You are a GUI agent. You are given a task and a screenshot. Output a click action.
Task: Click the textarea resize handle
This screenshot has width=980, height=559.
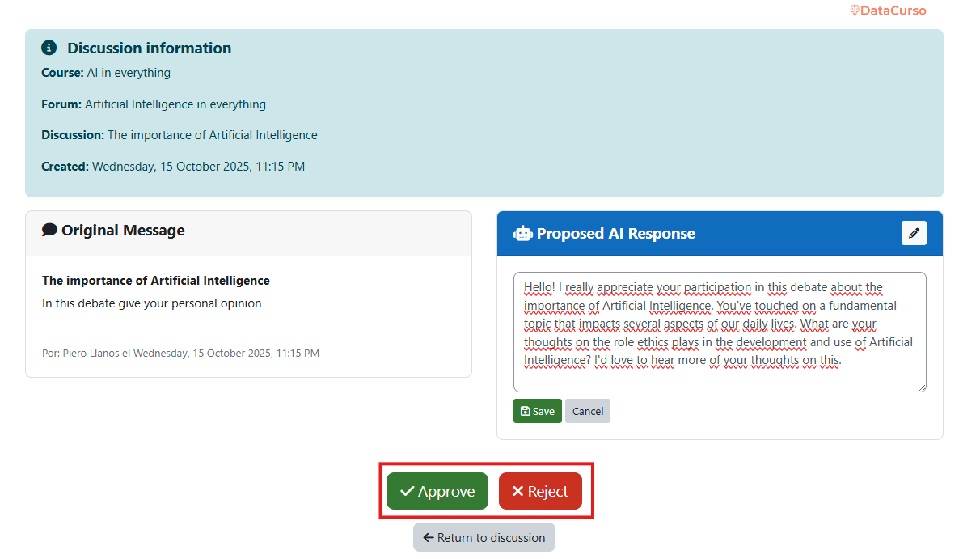(x=923, y=387)
